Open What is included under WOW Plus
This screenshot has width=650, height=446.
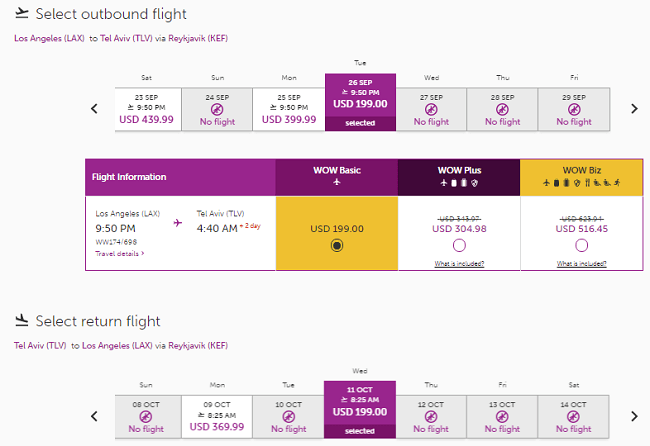459,264
